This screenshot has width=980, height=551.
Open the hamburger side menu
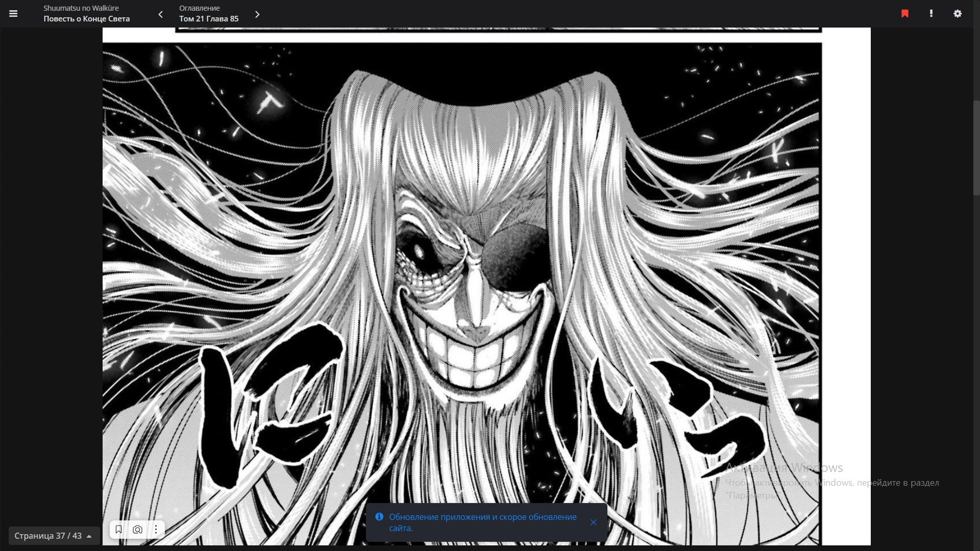click(x=13, y=14)
